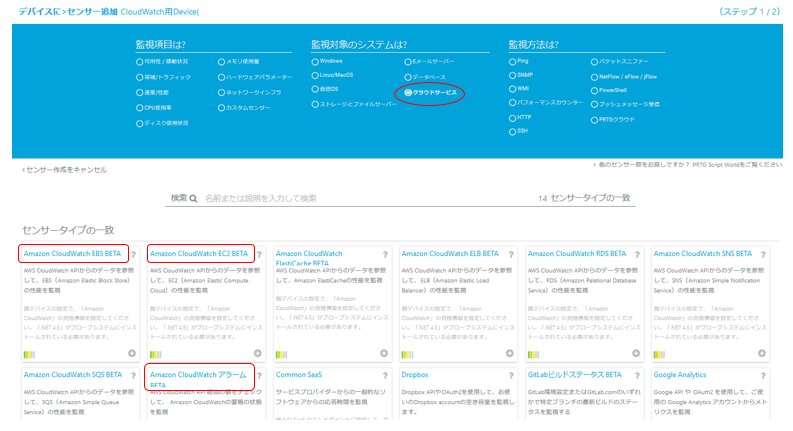Add the CloudWatch SNS sensor via plus icon
This screenshot has width=793, height=431.
[762, 353]
